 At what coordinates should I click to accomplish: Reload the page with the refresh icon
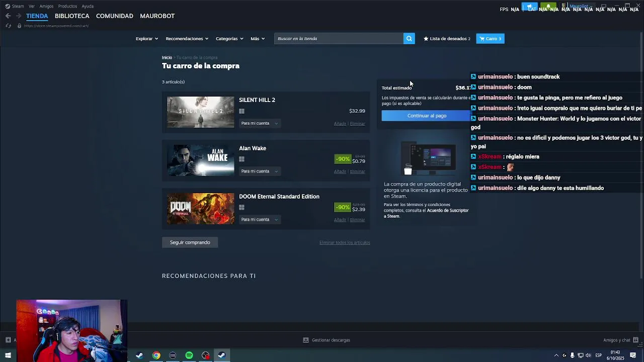coord(9,26)
